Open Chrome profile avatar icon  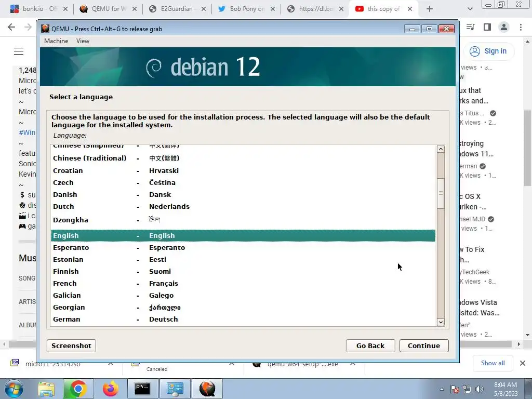coord(504,27)
